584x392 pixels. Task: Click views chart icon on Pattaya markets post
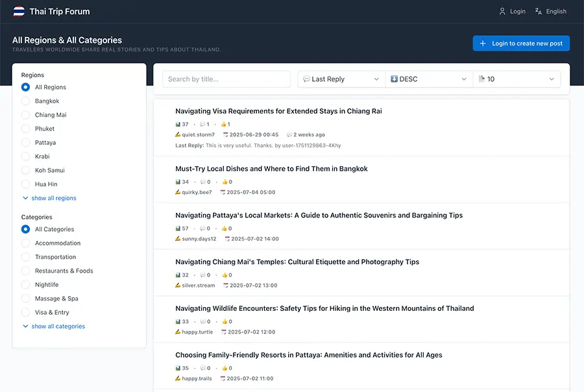click(x=178, y=228)
